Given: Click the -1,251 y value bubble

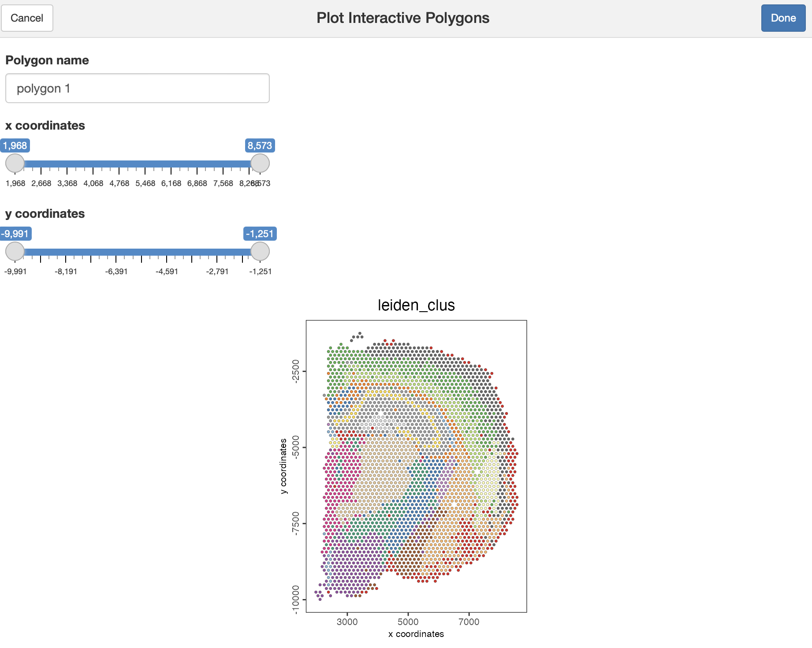Looking at the screenshot, I should point(260,234).
